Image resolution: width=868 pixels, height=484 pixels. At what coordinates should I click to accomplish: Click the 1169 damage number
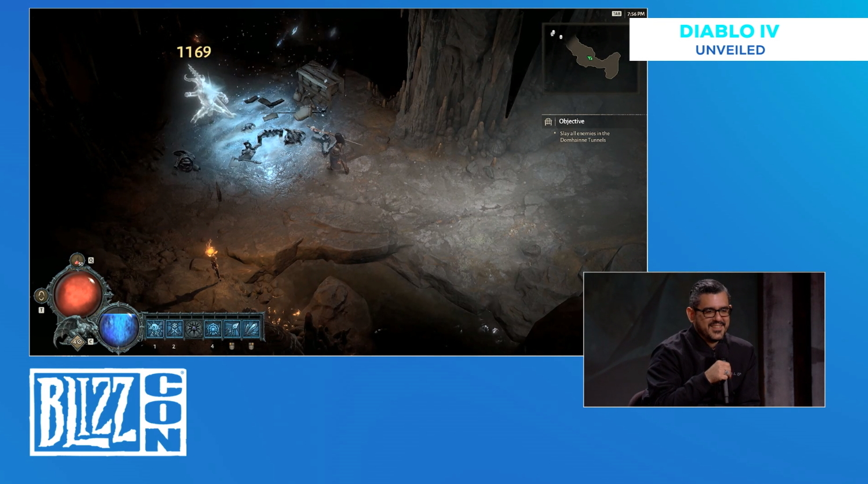click(x=193, y=52)
